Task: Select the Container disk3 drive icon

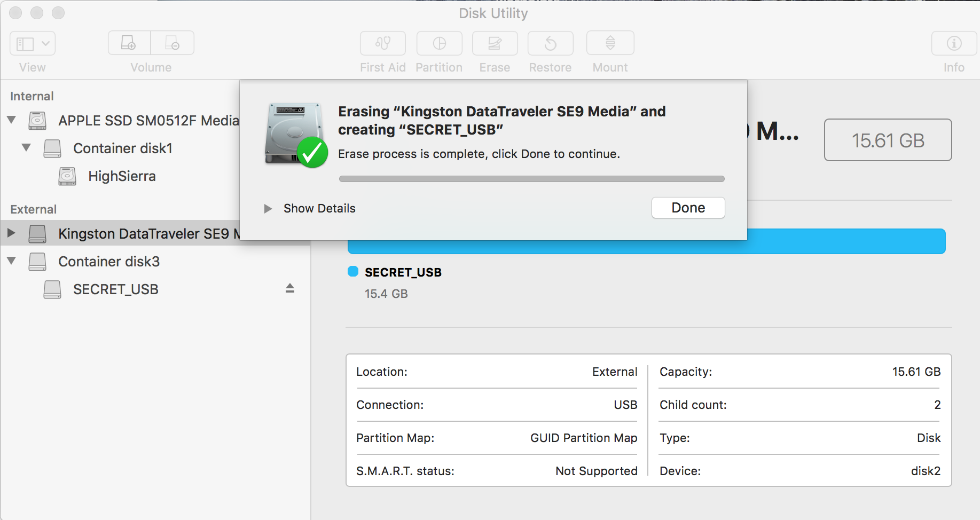Action: (x=37, y=262)
